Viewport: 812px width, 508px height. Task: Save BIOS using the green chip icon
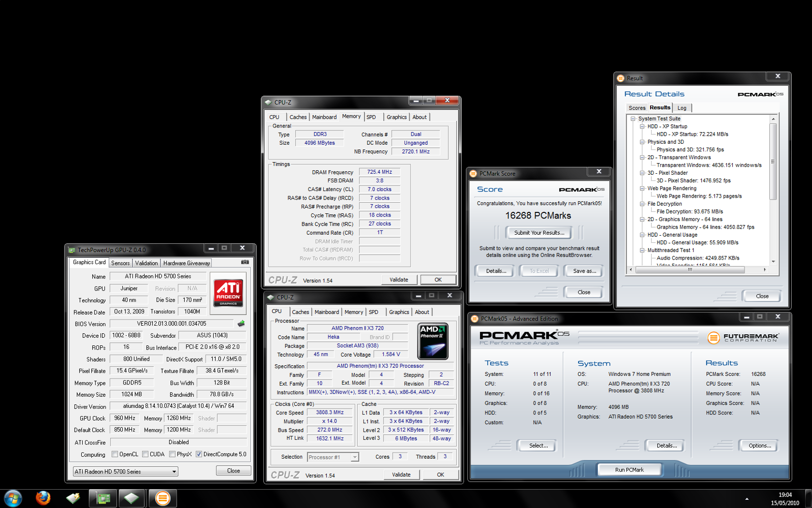coord(241,324)
